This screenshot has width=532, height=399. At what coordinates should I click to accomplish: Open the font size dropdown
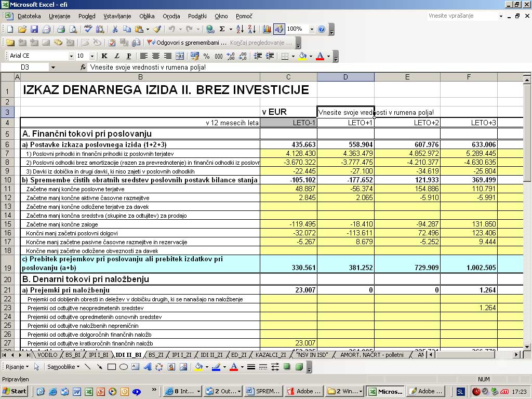coord(92,56)
